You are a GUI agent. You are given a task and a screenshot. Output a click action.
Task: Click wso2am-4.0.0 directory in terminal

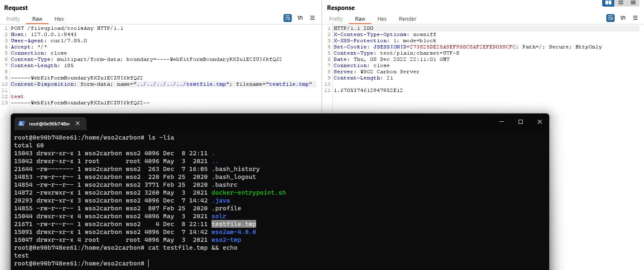234,232
